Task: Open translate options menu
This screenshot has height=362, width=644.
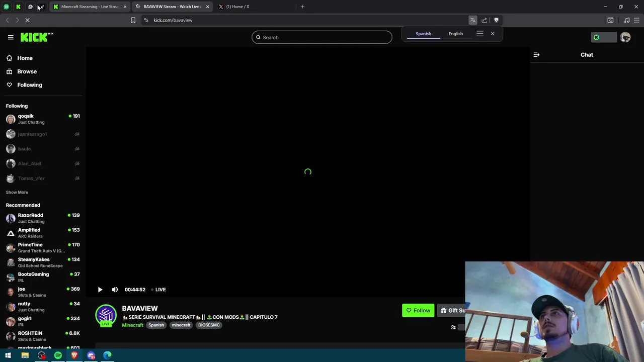Action: pyautogui.click(x=480, y=34)
